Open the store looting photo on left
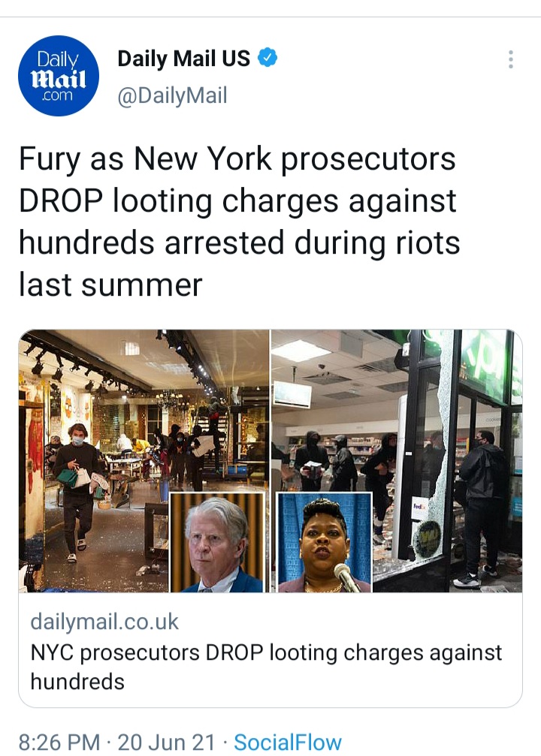 tap(144, 460)
